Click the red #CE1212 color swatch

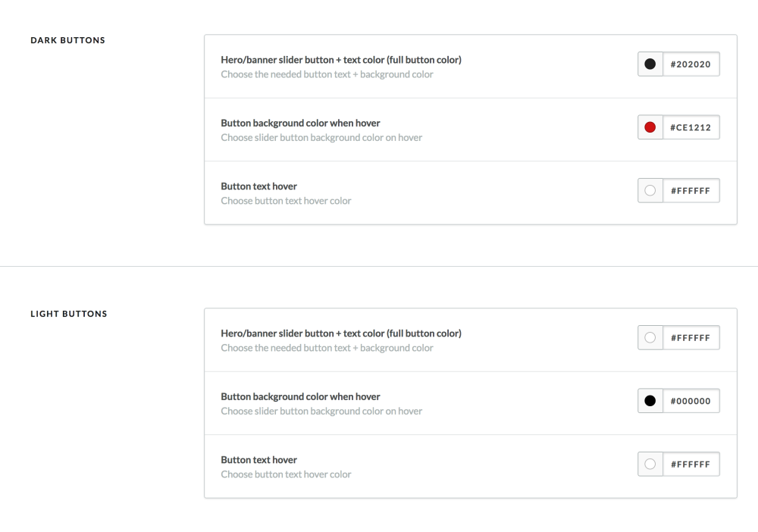pos(650,127)
